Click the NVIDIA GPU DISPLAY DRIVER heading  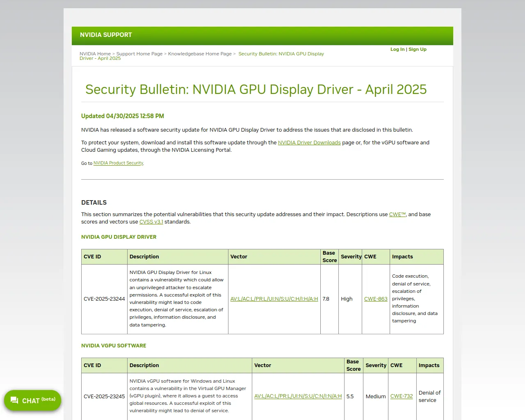119,237
